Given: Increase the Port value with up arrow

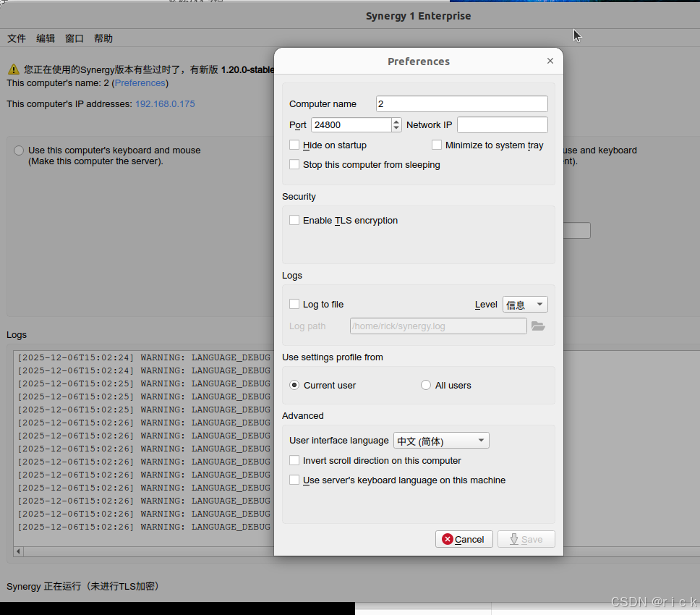Looking at the screenshot, I should coord(396,122).
